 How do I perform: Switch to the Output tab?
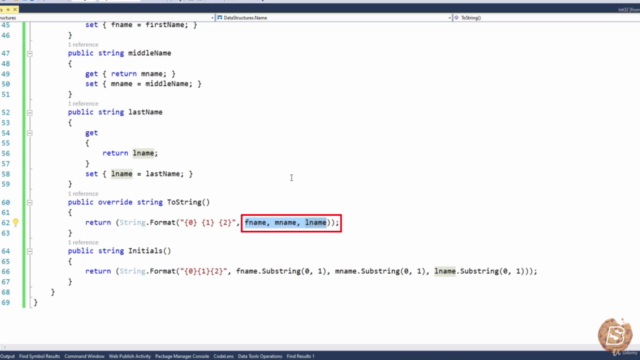pyautogui.click(x=7, y=356)
